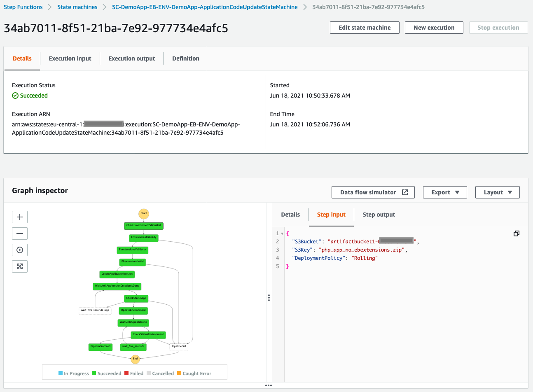Select the PipelineFail state

(x=179, y=347)
